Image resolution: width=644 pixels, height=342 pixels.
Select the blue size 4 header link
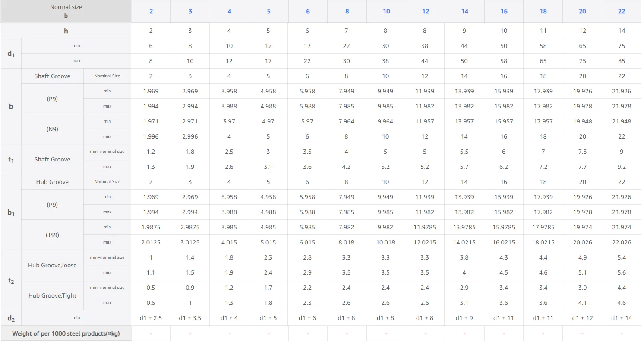pyautogui.click(x=229, y=11)
